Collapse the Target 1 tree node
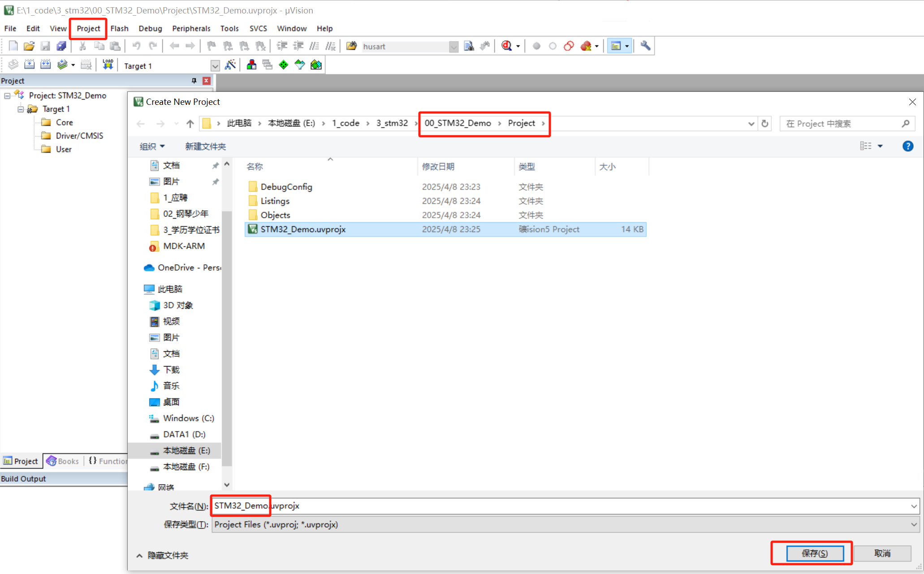Screen dimensions: 924x574 click(21, 109)
